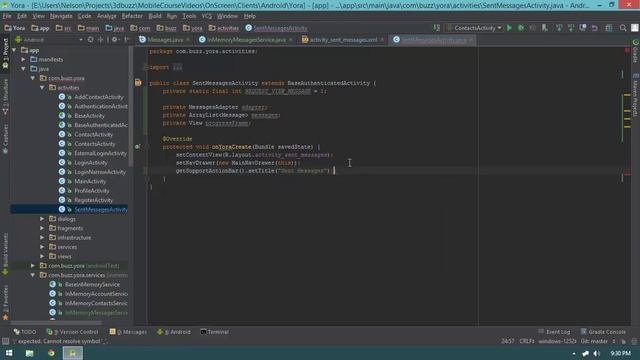This screenshot has height=360, width=640.
Task: Open the Navigate menu
Action: [61, 16]
